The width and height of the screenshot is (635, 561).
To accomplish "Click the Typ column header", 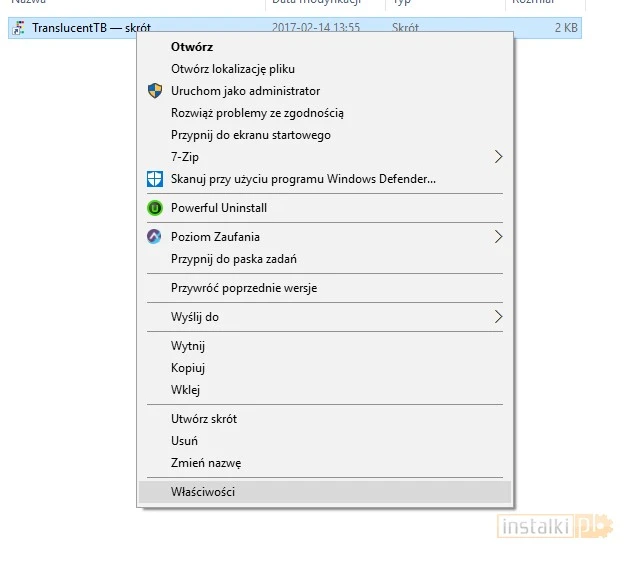I will point(400,3).
